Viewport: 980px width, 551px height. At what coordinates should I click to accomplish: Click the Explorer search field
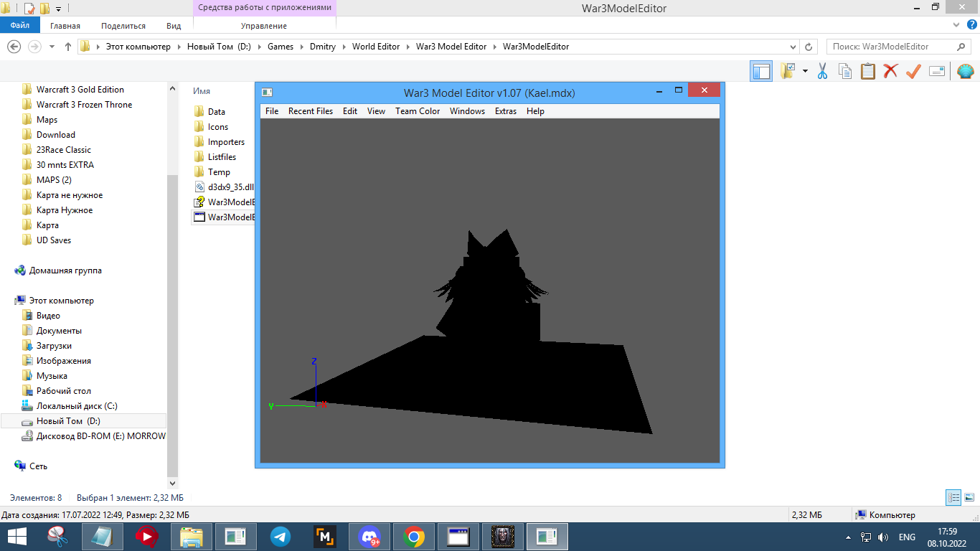pyautogui.click(x=900, y=47)
